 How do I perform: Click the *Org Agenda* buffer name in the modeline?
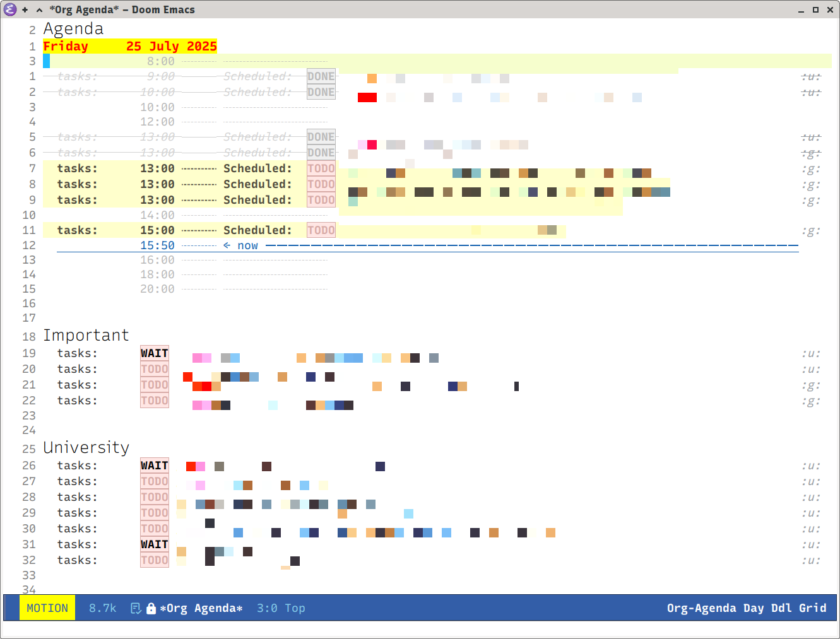201,608
